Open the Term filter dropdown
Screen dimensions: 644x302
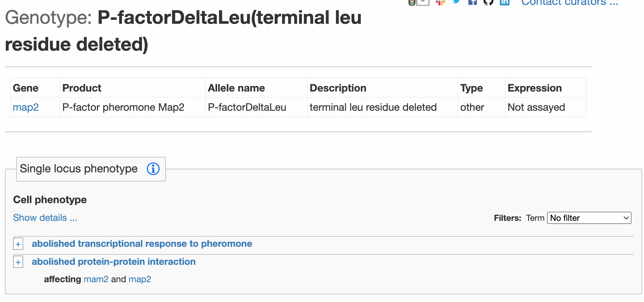(x=589, y=218)
